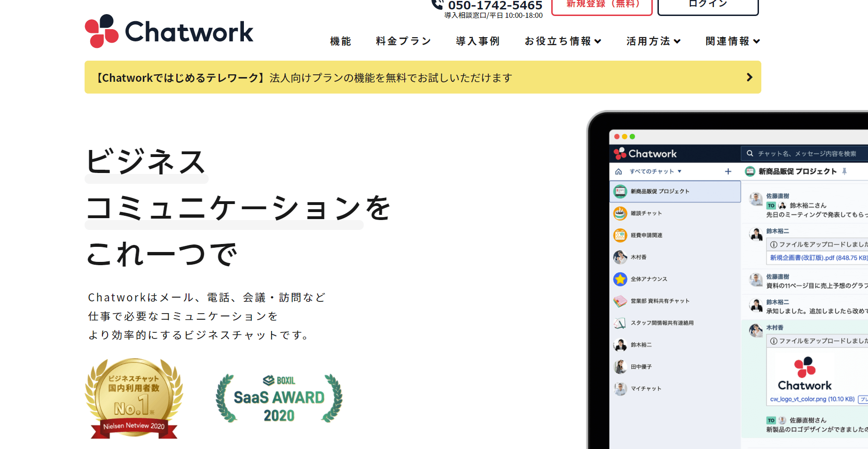Expand the お役立ち情報 dropdown
The image size is (868, 449).
click(563, 41)
